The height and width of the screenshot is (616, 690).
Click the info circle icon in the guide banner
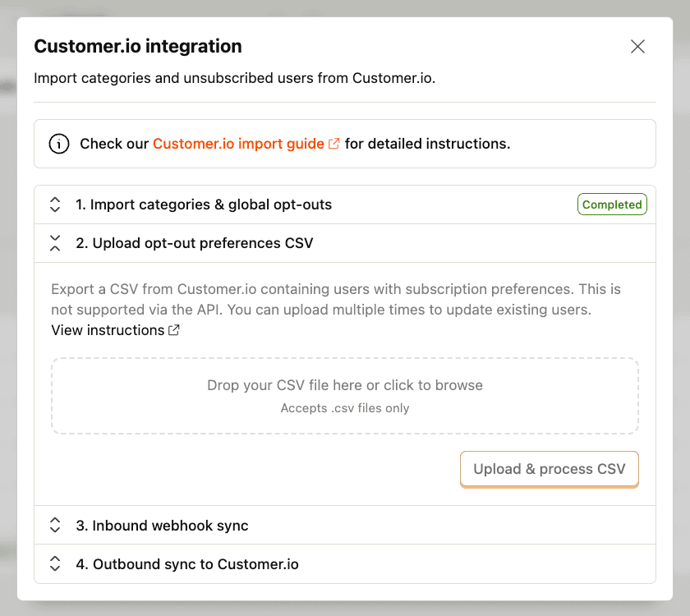[59, 144]
